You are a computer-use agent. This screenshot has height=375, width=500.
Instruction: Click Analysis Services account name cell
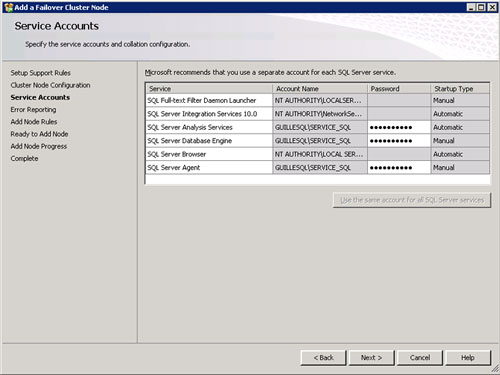(320, 127)
